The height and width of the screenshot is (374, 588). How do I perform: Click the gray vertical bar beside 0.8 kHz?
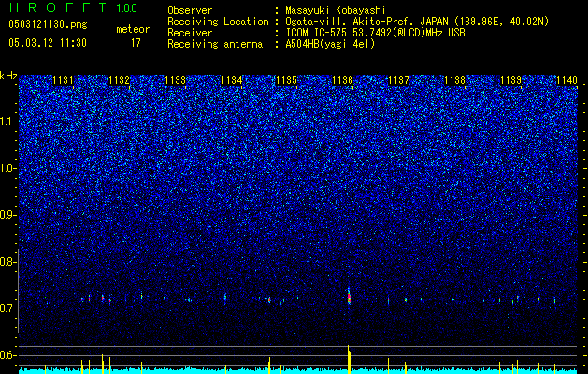pos(18,291)
